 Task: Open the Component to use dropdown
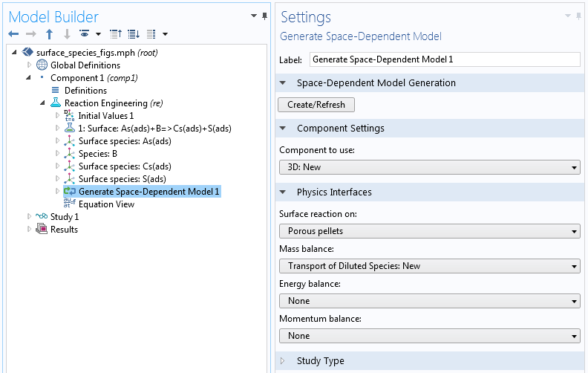429,167
